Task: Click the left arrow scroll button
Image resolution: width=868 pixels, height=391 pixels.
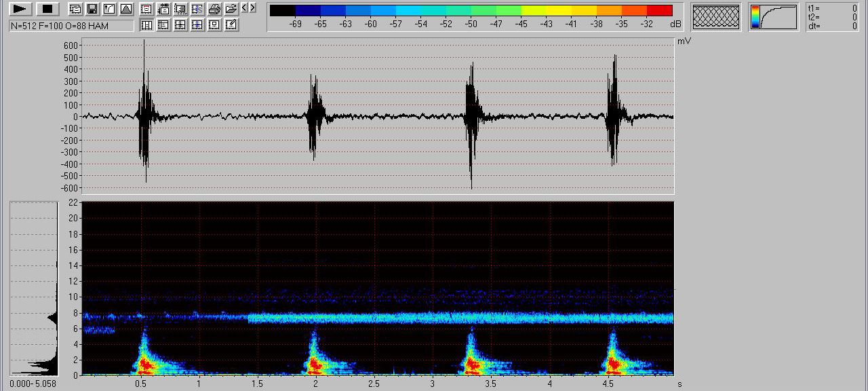Action: pyautogui.click(x=245, y=8)
